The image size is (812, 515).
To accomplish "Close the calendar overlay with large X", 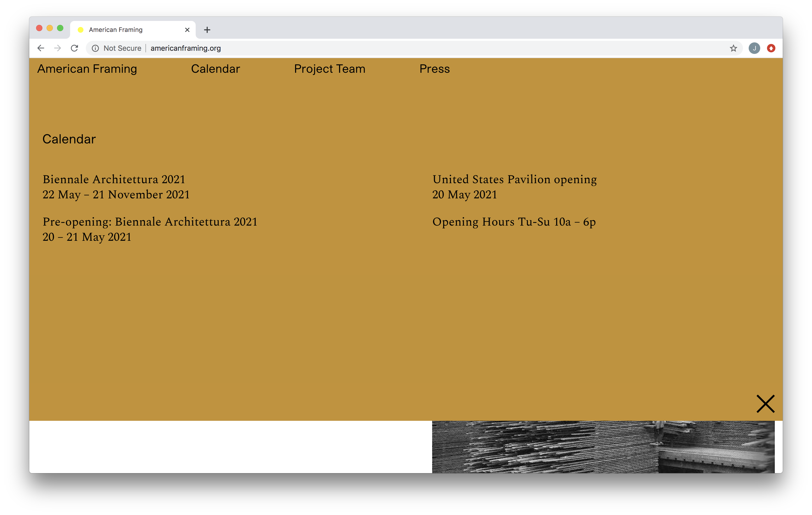I will 765,404.
